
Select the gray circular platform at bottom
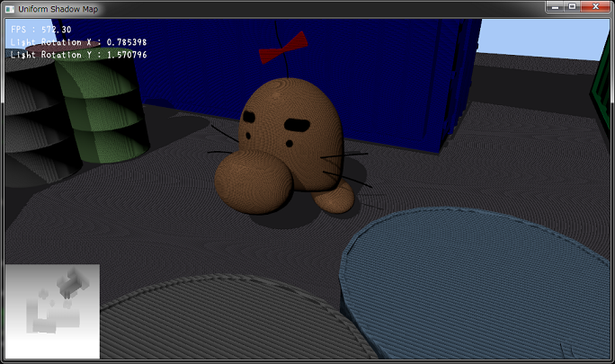point(225,324)
